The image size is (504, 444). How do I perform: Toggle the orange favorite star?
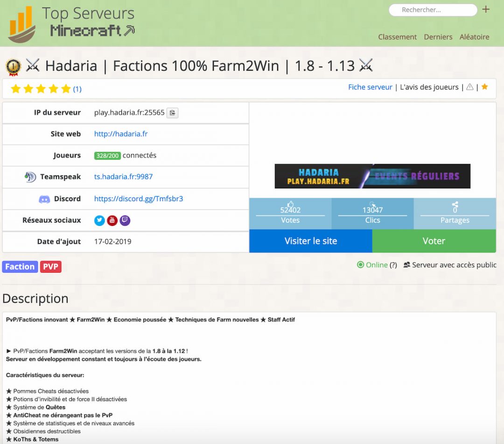point(484,87)
